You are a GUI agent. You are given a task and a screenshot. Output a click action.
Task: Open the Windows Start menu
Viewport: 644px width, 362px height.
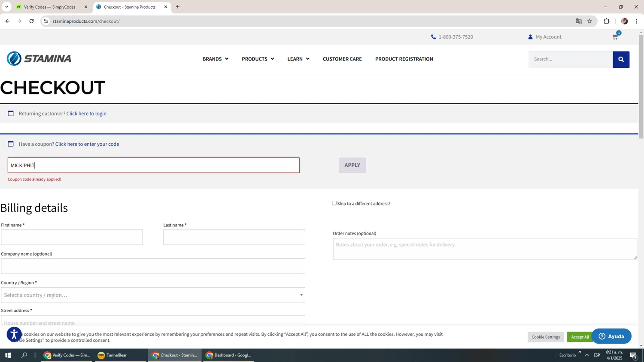pyautogui.click(x=8, y=355)
